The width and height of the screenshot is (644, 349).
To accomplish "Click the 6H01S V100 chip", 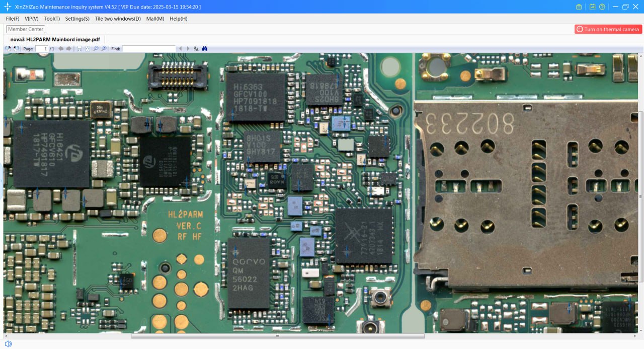I will pyautogui.click(x=262, y=147).
